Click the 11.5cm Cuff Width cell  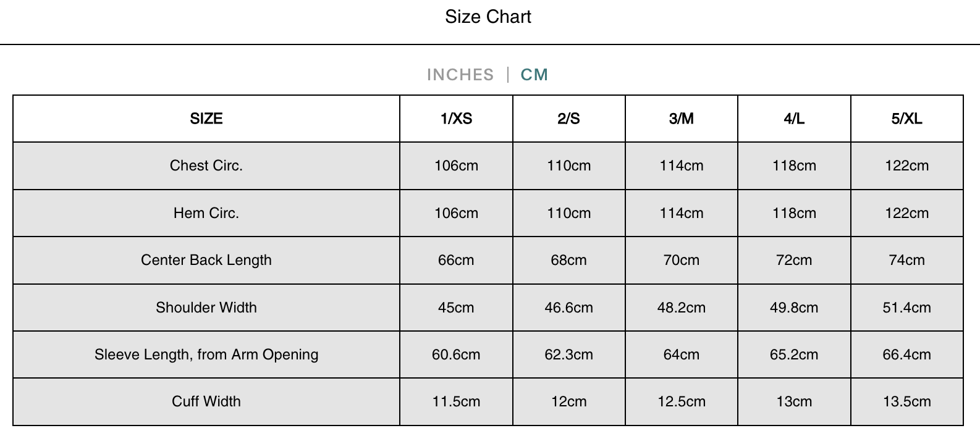[456, 401]
